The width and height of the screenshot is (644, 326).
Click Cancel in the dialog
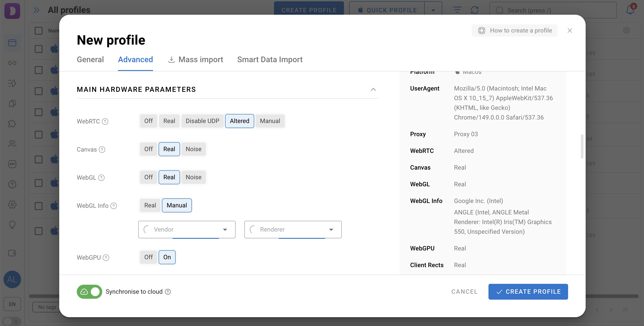click(x=464, y=292)
